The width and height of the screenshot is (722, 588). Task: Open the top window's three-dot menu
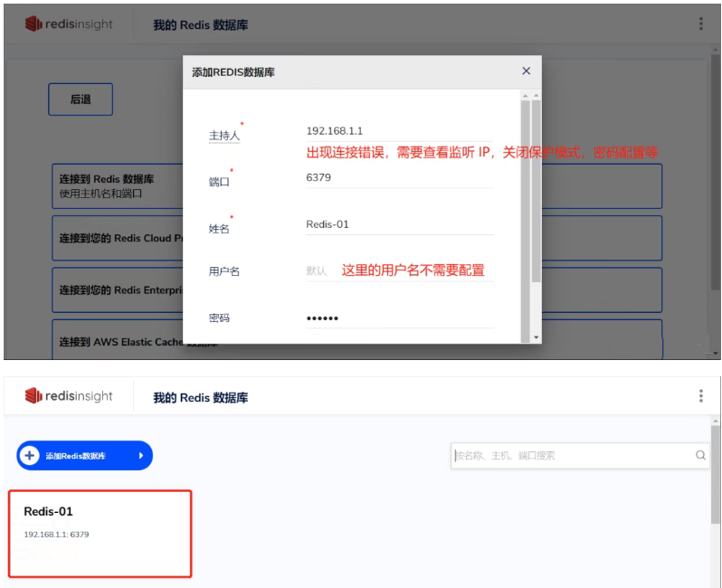pyautogui.click(x=701, y=24)
